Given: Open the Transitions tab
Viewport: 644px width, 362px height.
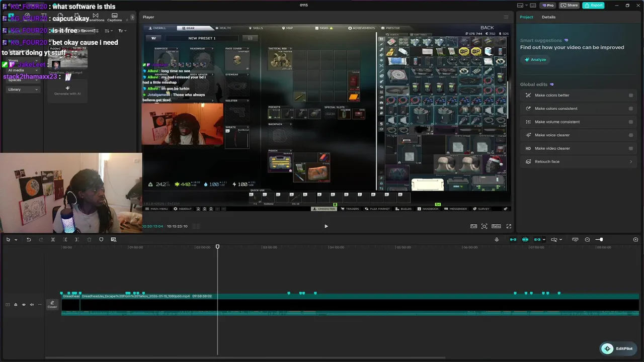Looking at the screenshot, I should coord(96,18).
